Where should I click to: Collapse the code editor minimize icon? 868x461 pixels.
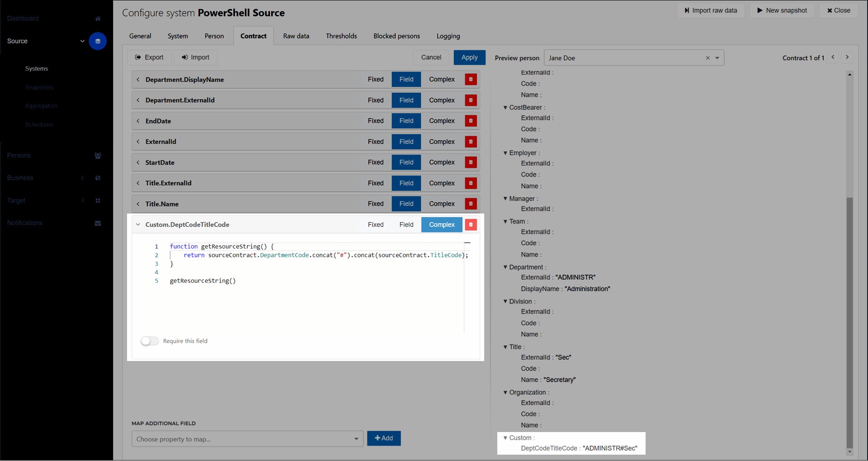click(x=467, y=243)
